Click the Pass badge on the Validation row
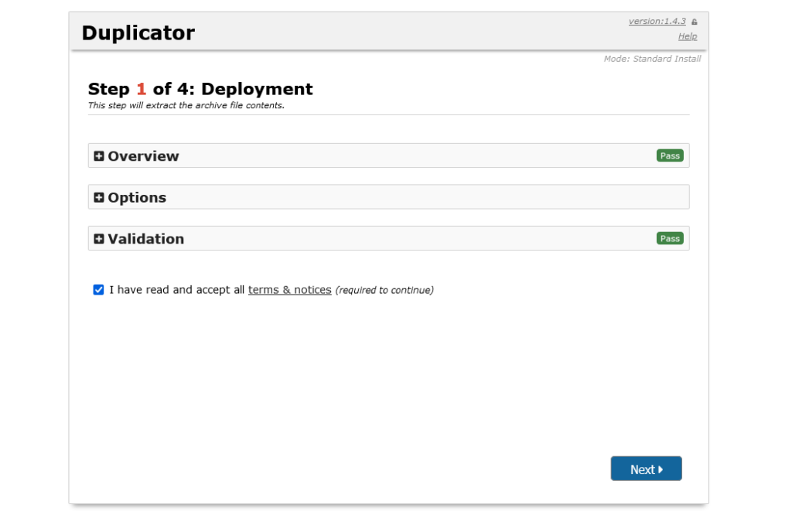The height and width of the screenshot is (532, 792). [670, 238]
